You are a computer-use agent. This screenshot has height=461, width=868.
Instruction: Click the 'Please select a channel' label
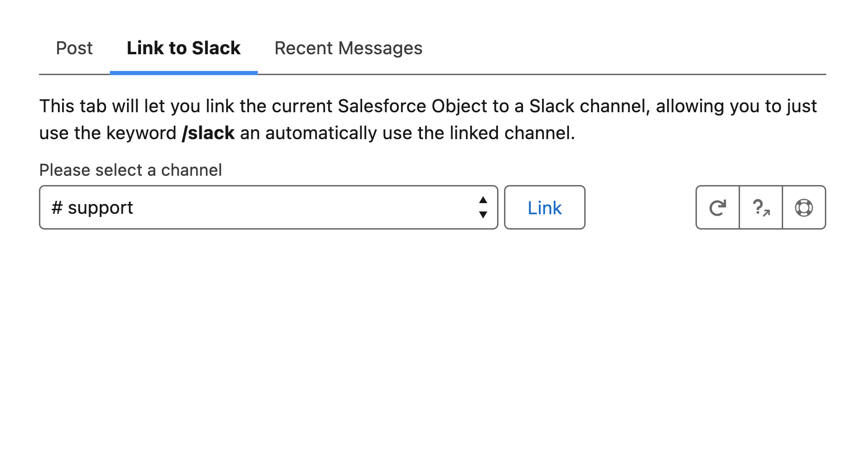(x=130, y=170)
